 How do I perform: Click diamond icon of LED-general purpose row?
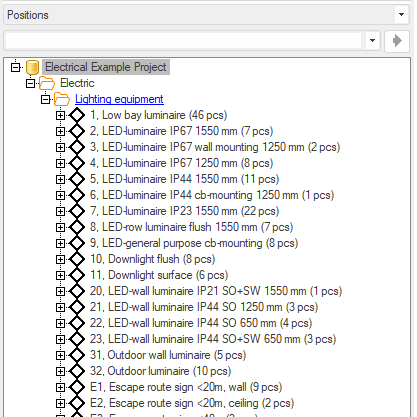pos(77,243)
